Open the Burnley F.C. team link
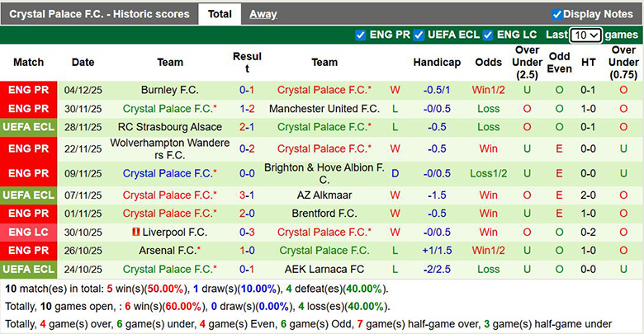Image resolution: width=644 pixels, height=334 pixels. pyautogui.click(x=170, y=90)
